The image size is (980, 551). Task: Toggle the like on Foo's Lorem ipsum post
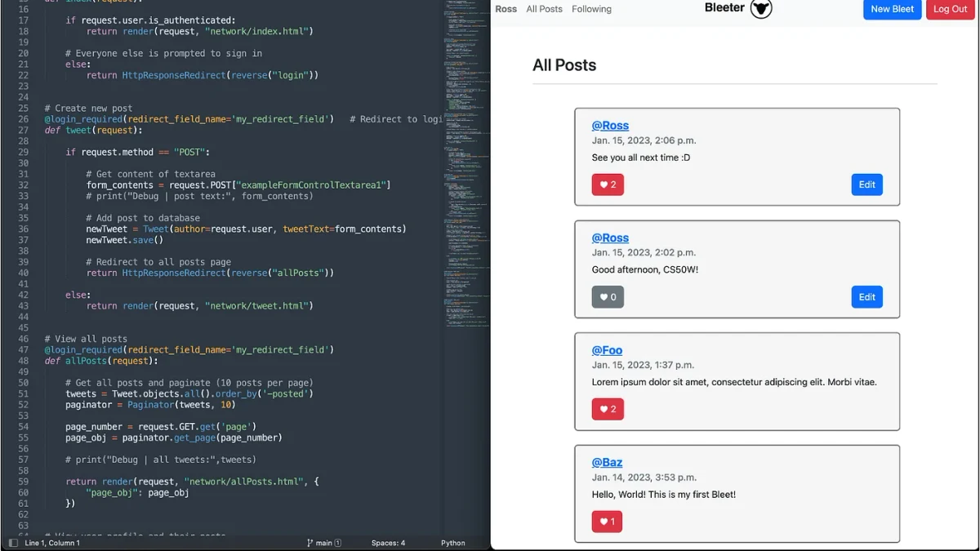pos(608,409)
